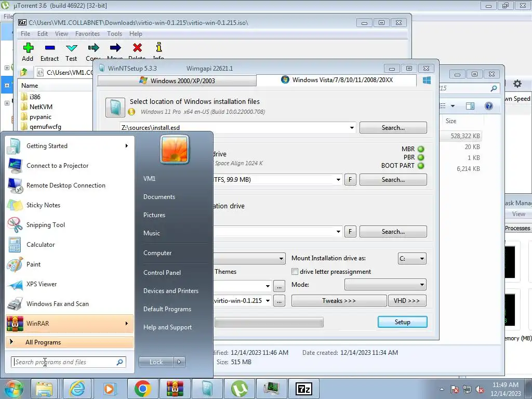Switch to 7-Zip via taskbar icon
Image resolution: width=532 pixels, height=399 pixels.
(303, 389)
